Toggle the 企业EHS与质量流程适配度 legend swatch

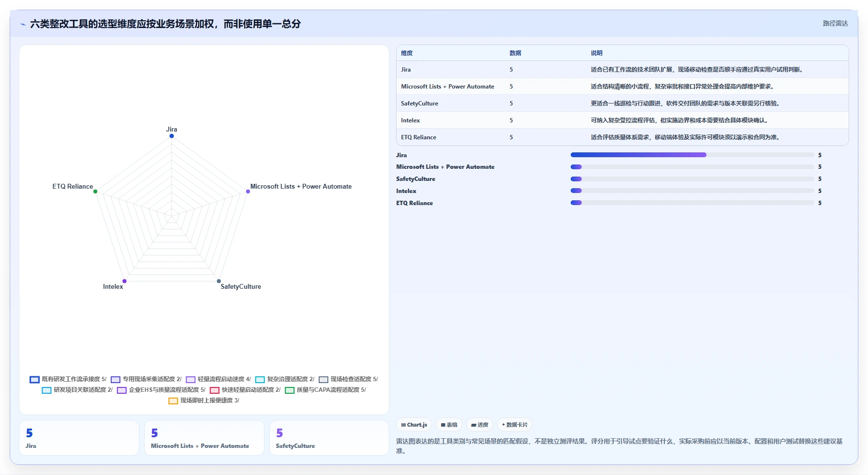tap(122, 390)
